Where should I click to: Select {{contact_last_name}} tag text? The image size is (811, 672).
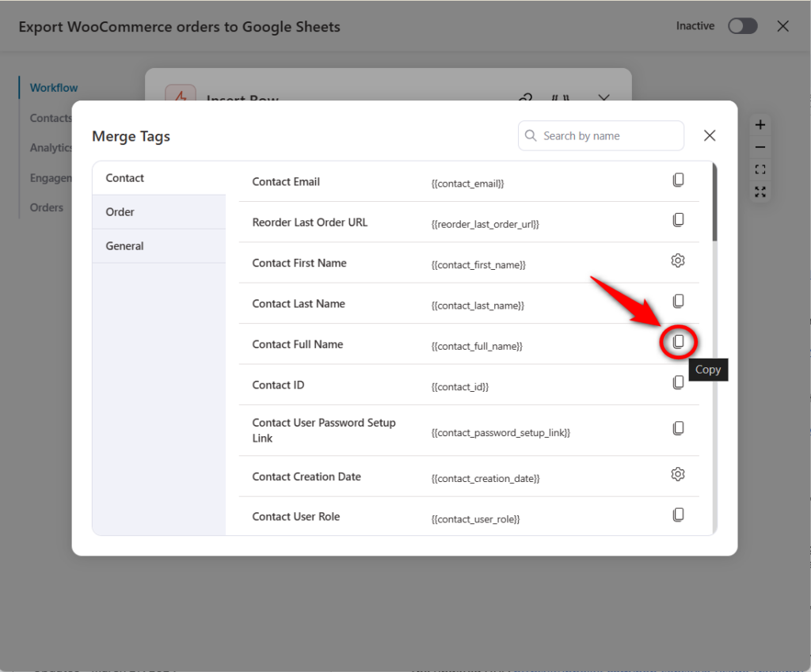click(x=478, y=306)
